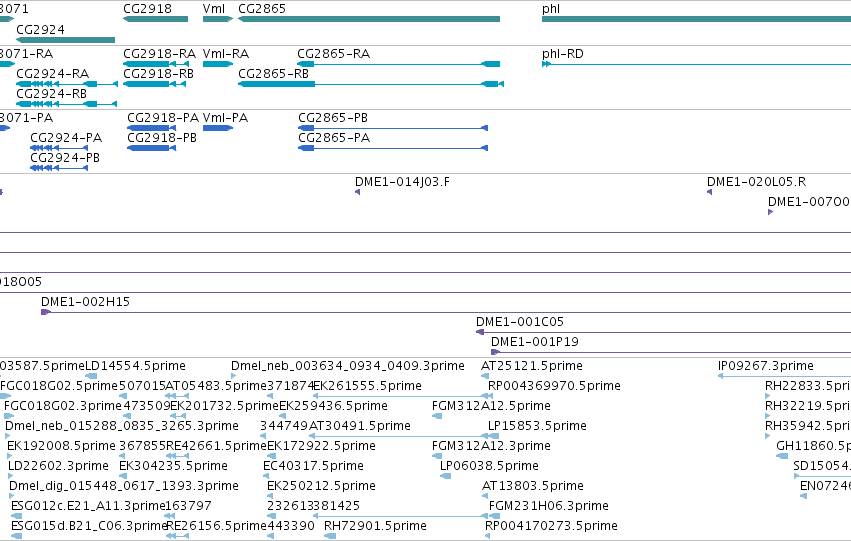
Task: Click the CG2865-PA protein label
Action: click(334, 138)
